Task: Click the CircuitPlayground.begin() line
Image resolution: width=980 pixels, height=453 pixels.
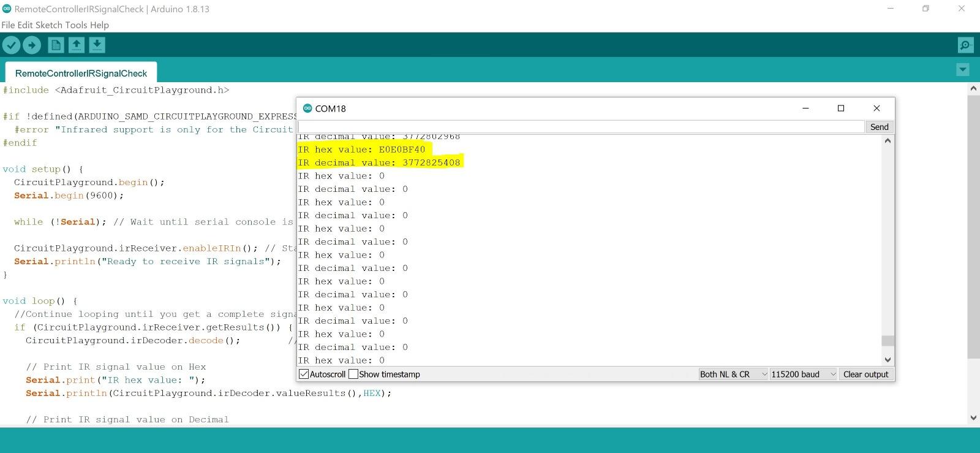Action: tap(89, 182)
